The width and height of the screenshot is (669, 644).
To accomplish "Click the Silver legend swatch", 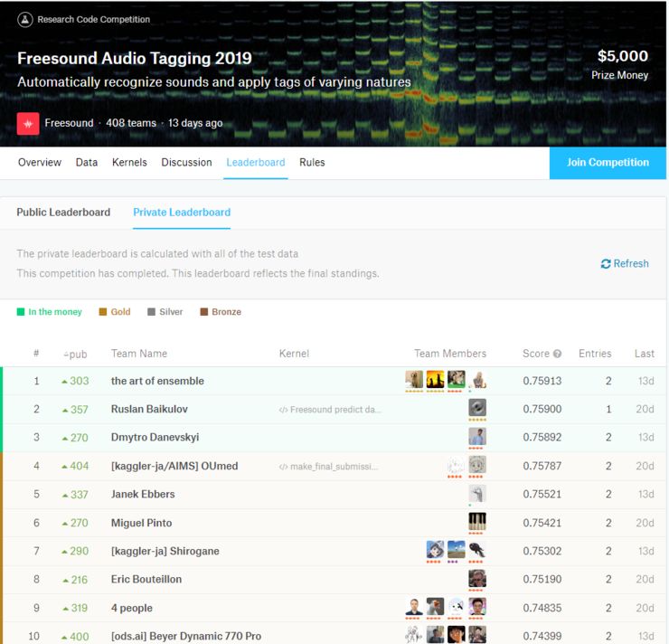I will coord(152,312).
